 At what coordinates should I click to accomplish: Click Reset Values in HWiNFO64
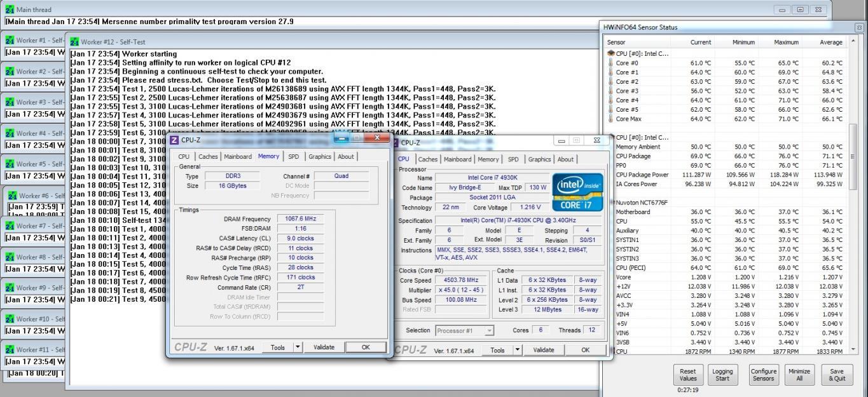688,375
